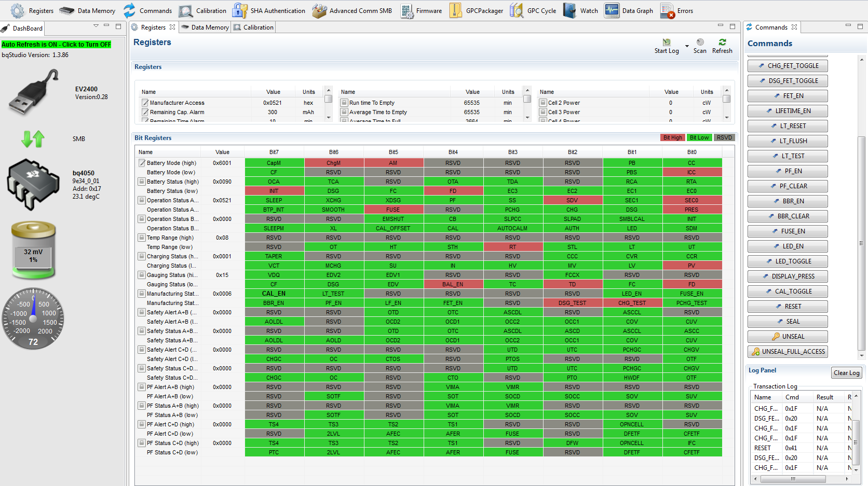Click the Transaction Log horizontal scrollbar

(793, 479)
